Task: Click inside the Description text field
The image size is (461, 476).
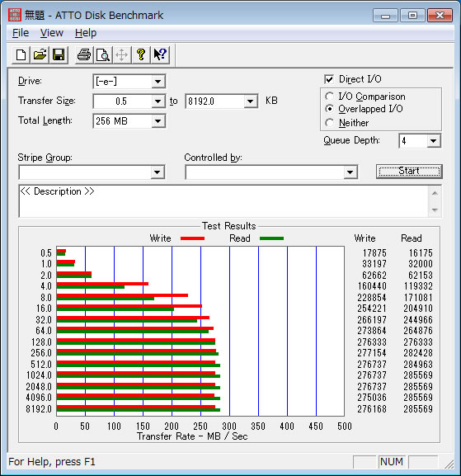Action: pyautogui.click(x=223, y=201)
